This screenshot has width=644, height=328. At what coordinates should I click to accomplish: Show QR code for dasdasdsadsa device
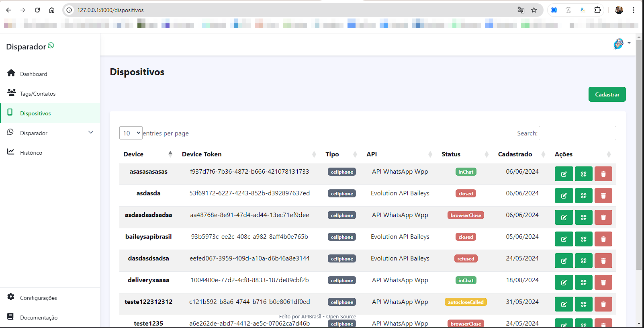[x=584, y=261]
